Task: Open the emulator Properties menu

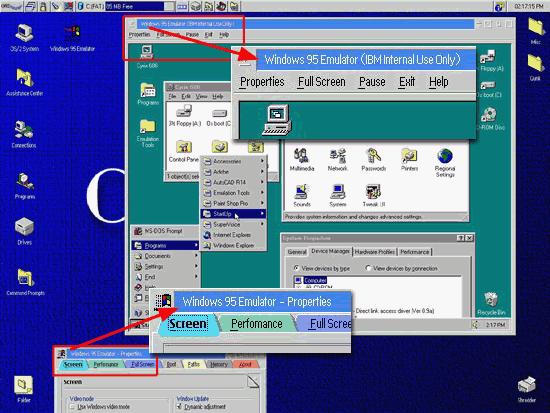Action: pyautogui.click(x=139, y=34)
